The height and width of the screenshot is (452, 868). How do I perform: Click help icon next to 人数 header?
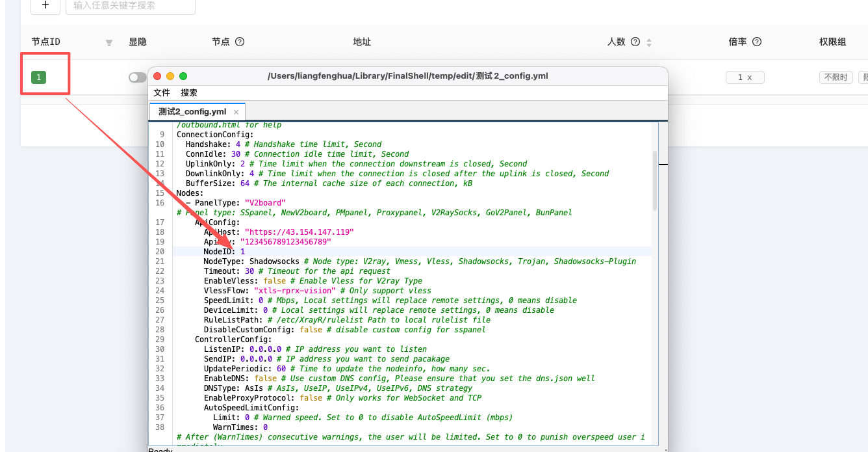point(635,42)
